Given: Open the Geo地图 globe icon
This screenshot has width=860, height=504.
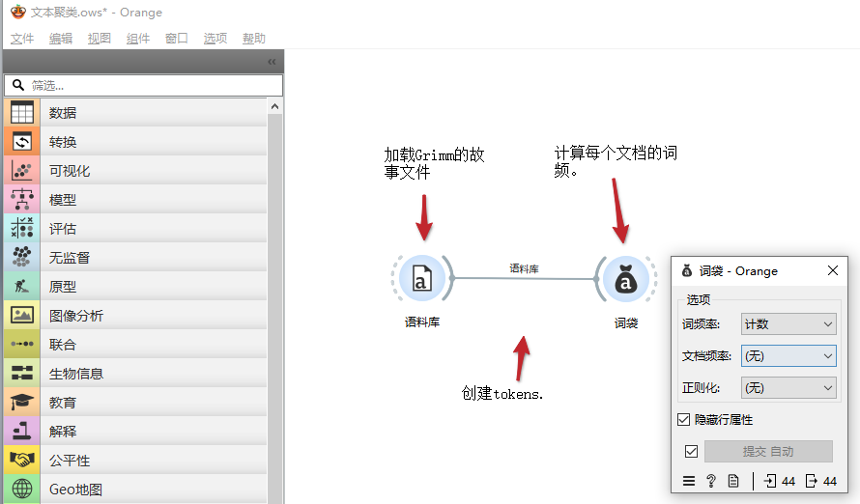Looking at the screenshot, I should pyautogui.click(x=22, y=489).
